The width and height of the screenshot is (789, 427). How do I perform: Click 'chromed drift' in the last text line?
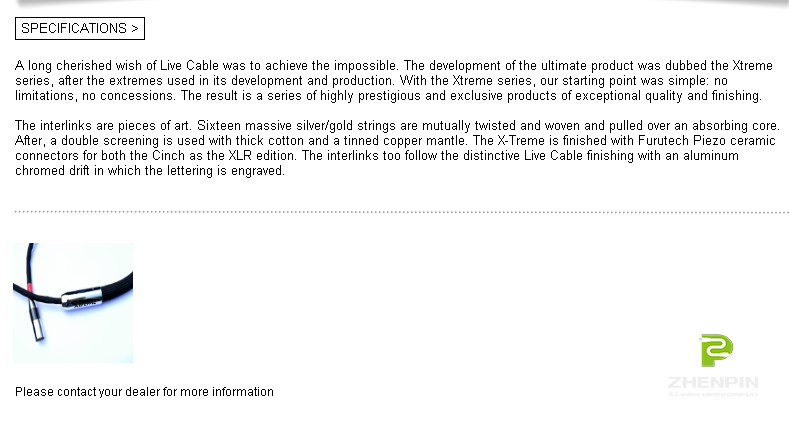click(52, 170)
